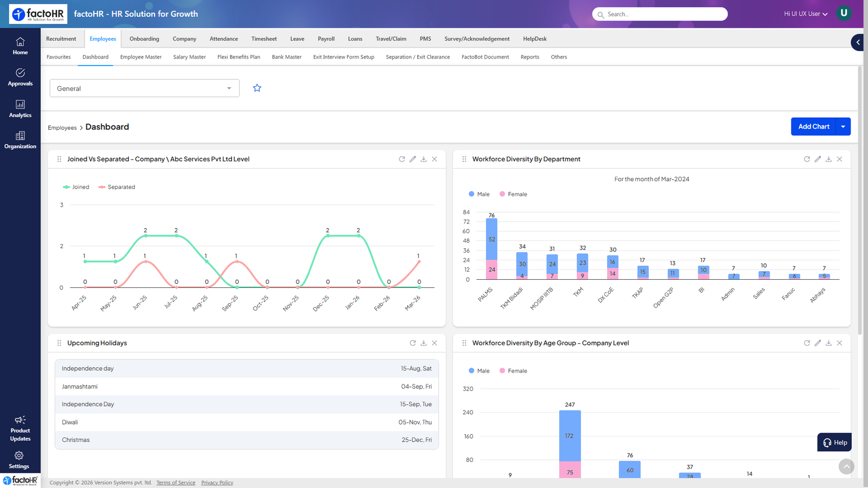Screen dimensions: 868x488
Task: Toggle Female legend in Age Group chart
Action: coord(513,371)
